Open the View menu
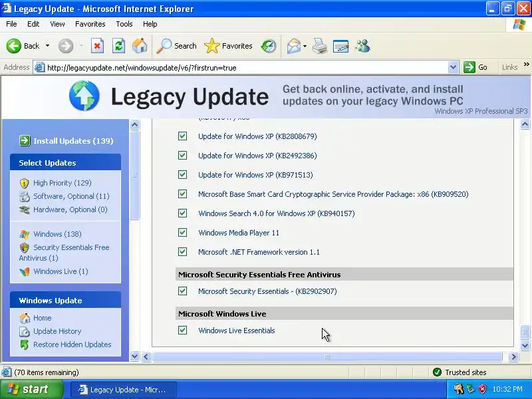532x399 pixels. 57,24
